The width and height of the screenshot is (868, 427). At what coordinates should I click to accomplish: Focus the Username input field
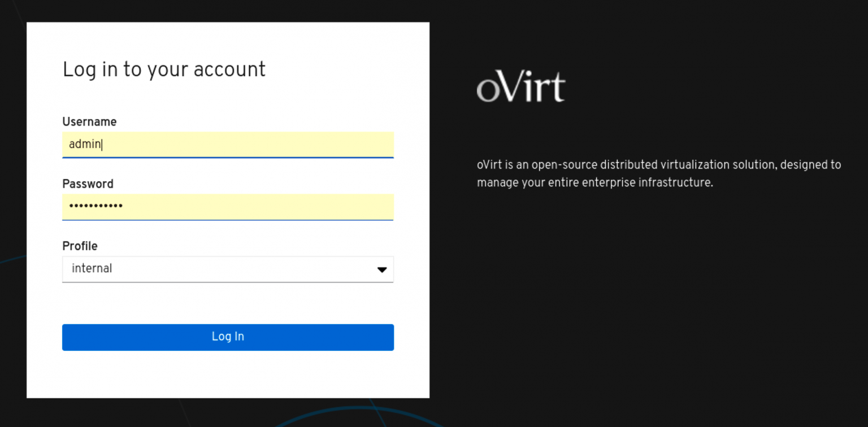point(227,145)
